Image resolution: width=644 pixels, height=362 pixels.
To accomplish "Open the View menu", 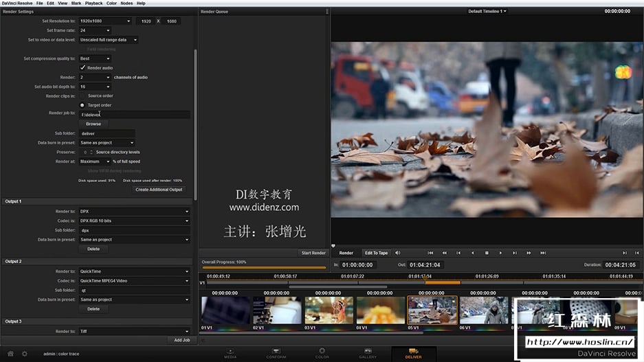I will click(x=63, y=3).
